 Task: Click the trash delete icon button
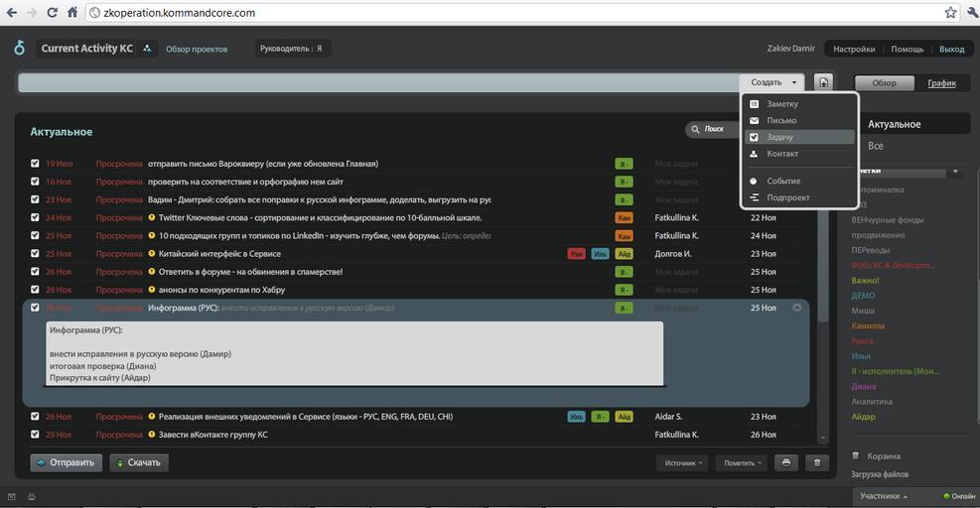coord(817,462)
